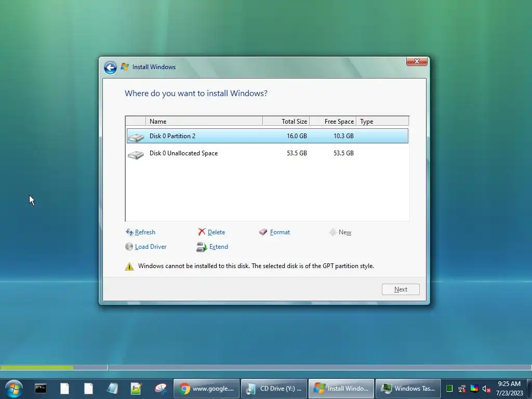
Task: Click the starburst New icon
Action: (333, 232)
